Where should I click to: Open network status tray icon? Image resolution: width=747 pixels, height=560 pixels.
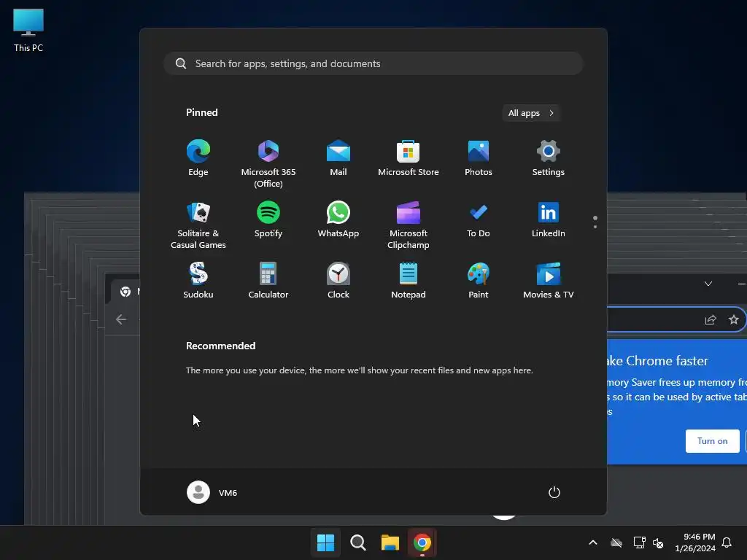[x=639, y=542]
